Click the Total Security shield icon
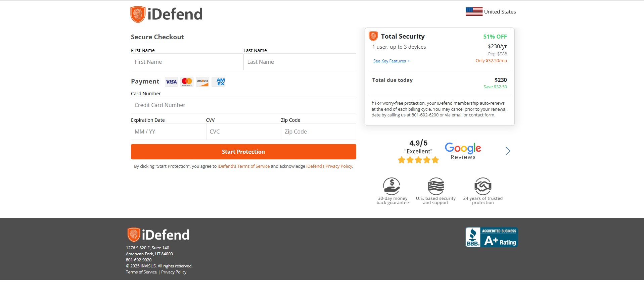This screenshot has height=306, width=644. click(x=373, y=36)
